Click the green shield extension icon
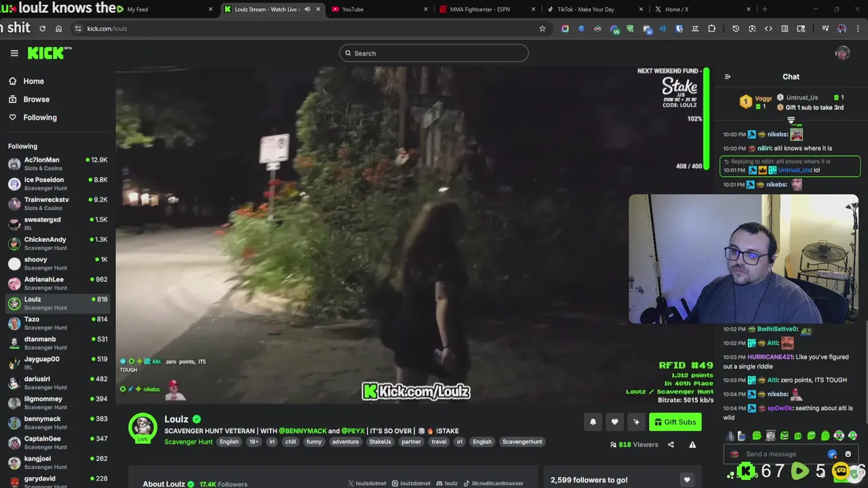 630,28
